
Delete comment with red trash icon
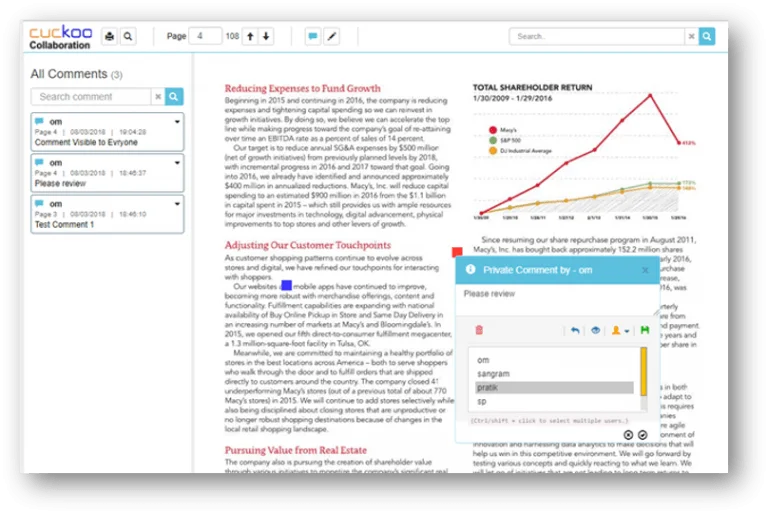pos(479,330)
